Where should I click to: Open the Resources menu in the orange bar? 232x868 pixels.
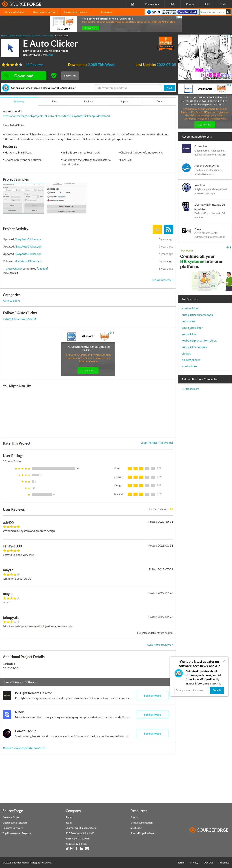pos(106,12)
